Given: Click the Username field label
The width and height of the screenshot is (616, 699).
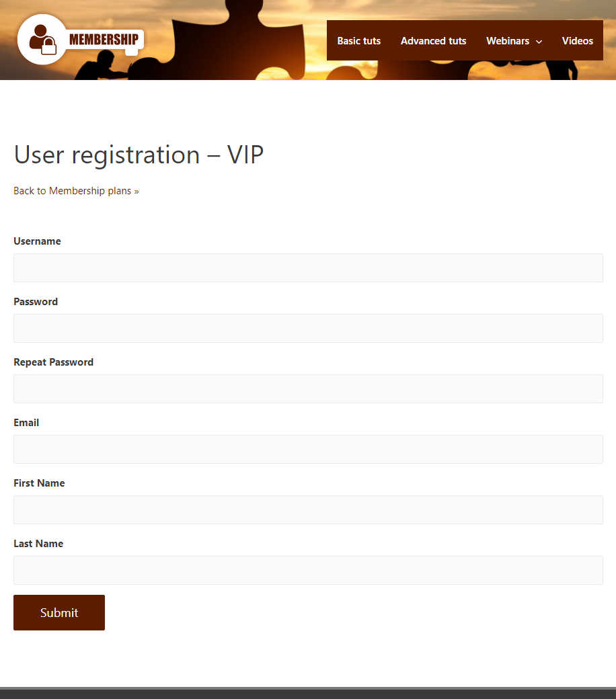Looking at the screenshot, I should point(37,241).
